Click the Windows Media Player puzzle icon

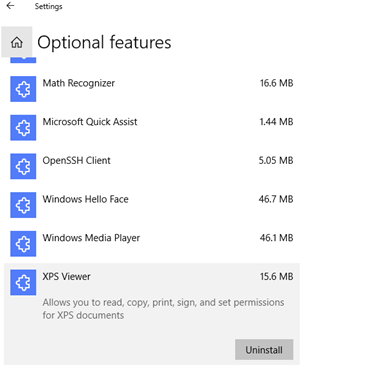[x=23, y=244]
